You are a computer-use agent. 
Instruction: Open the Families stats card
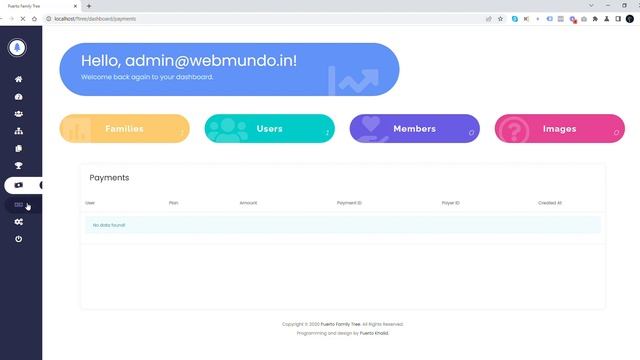pos(124,129)
